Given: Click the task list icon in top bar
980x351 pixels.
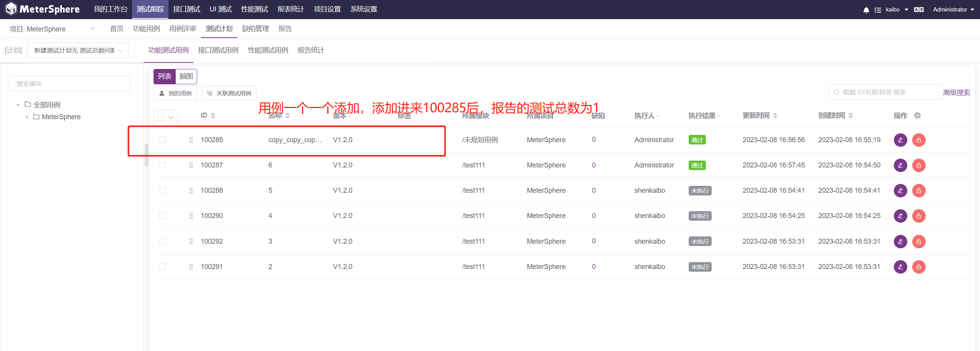Looking at the screenshot, I should click(878, 9).
